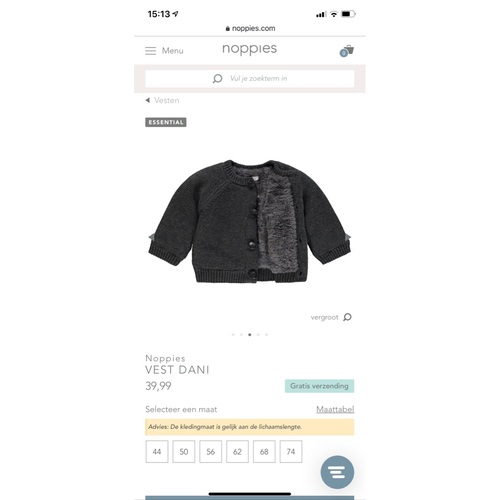Choose size 74 option

291,452
